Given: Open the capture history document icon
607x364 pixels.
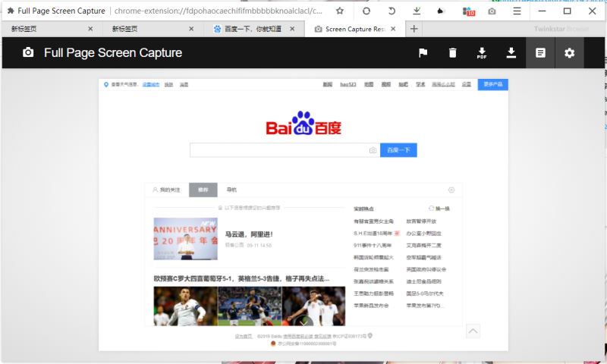Looking at the screenshot, I should click(540, 53).
